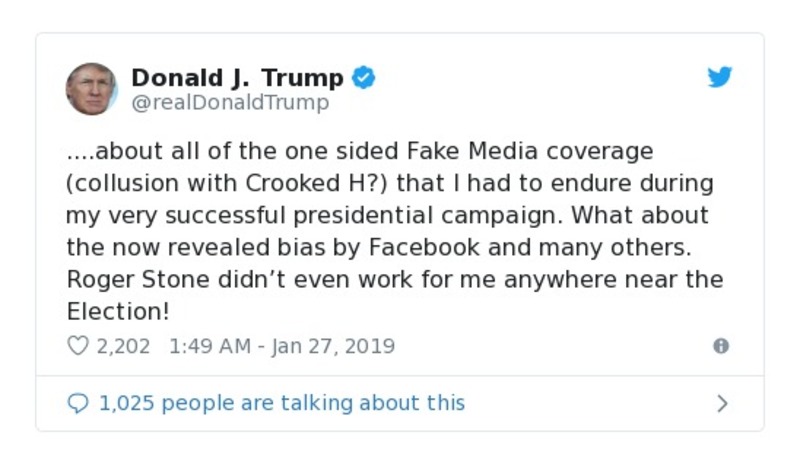Click the Donald J. Trump display name
This screenshot has width=800, height=467.
(237, 78)
